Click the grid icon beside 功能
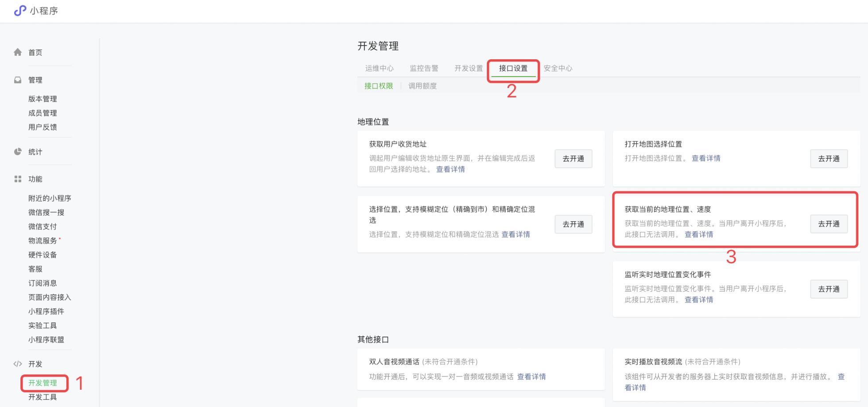The image size is (868, 407). (18, 179)
